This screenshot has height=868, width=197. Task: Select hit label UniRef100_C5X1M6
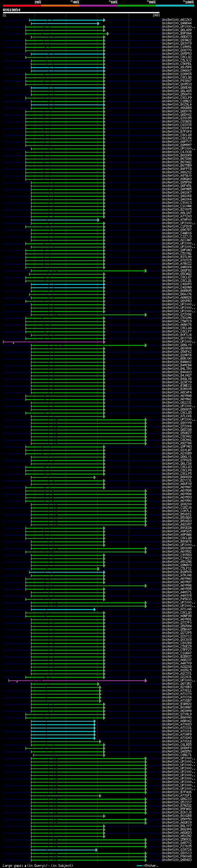coord(177,318)
